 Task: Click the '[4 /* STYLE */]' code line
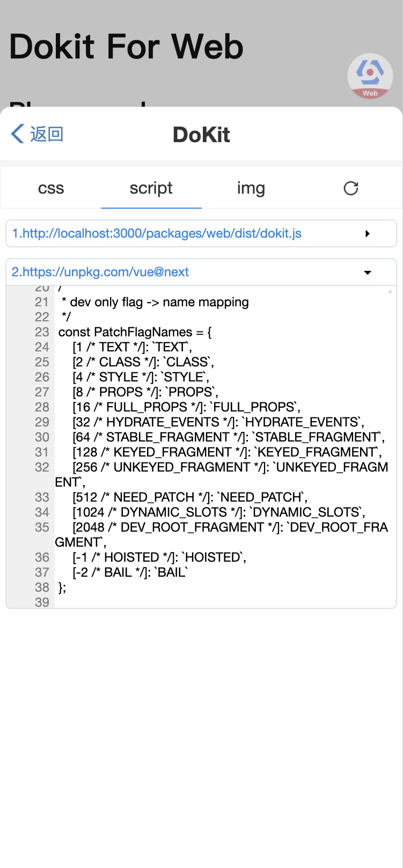[x=141, y=377]
